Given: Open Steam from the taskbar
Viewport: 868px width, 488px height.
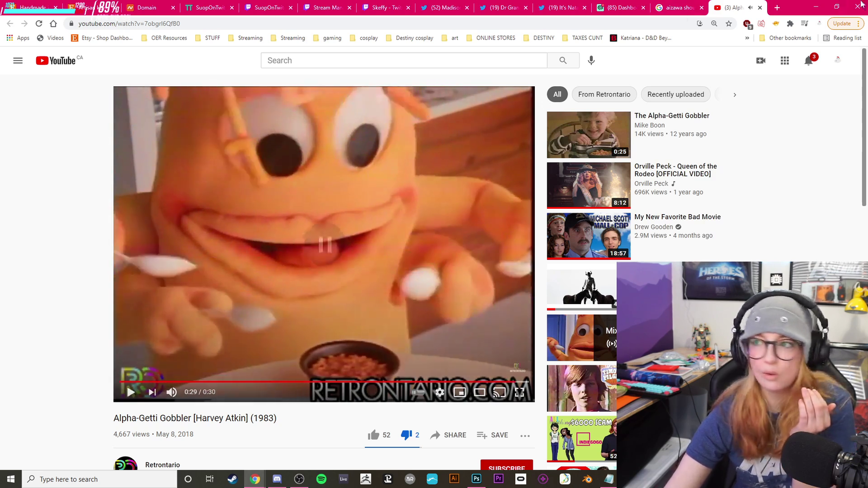Looking at the screenshot, I should tap(232, 479).
